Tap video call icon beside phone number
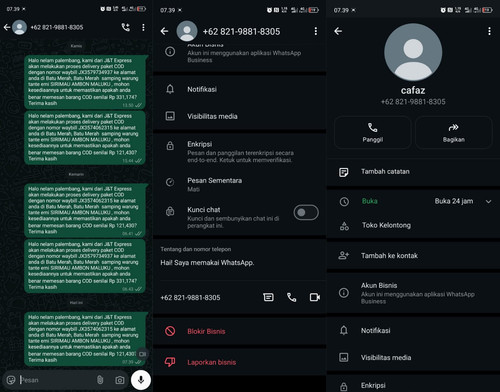 point(315,297)
